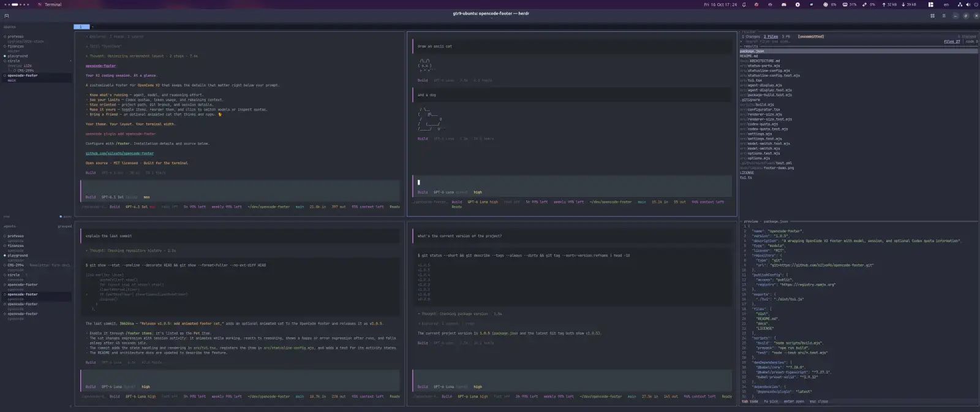The image size is (980, 412).
Task: Select LICENSE in the results list
Action: tap(747, 173)
